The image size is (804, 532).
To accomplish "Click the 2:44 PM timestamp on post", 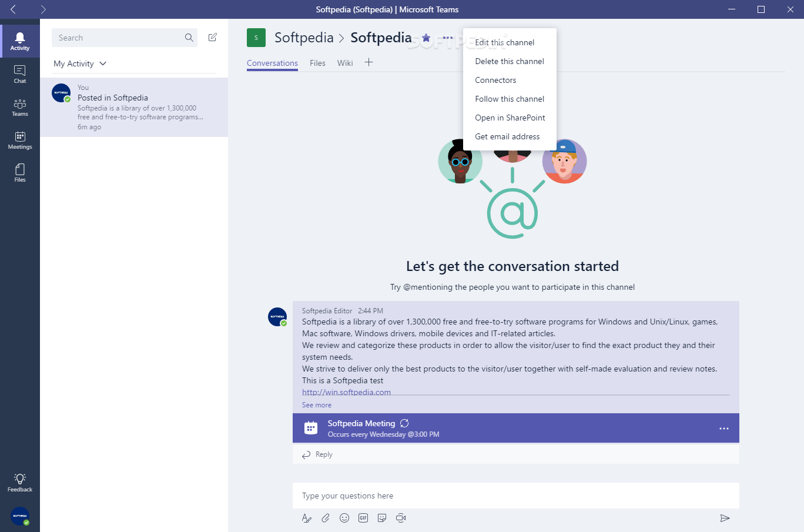I will click(x=370, y=311).
